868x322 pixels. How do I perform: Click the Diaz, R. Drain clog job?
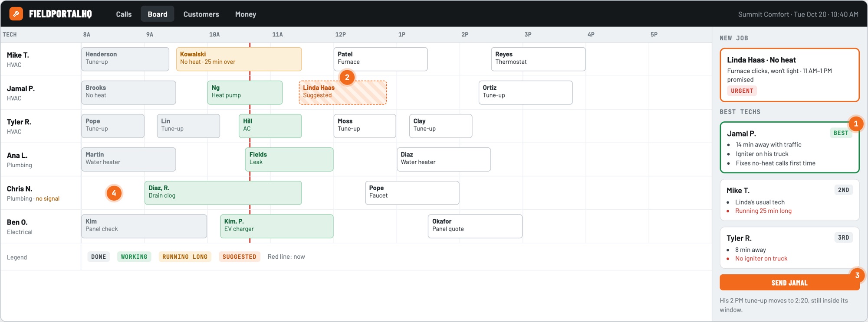[223, 192]
